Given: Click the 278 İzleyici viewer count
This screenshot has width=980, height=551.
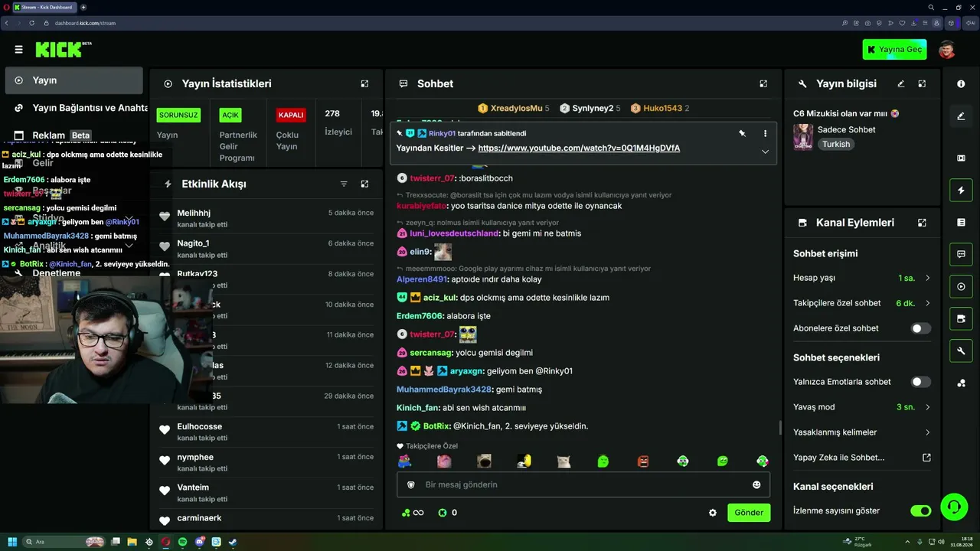Looking at the screenshot, I should point(338,122).
